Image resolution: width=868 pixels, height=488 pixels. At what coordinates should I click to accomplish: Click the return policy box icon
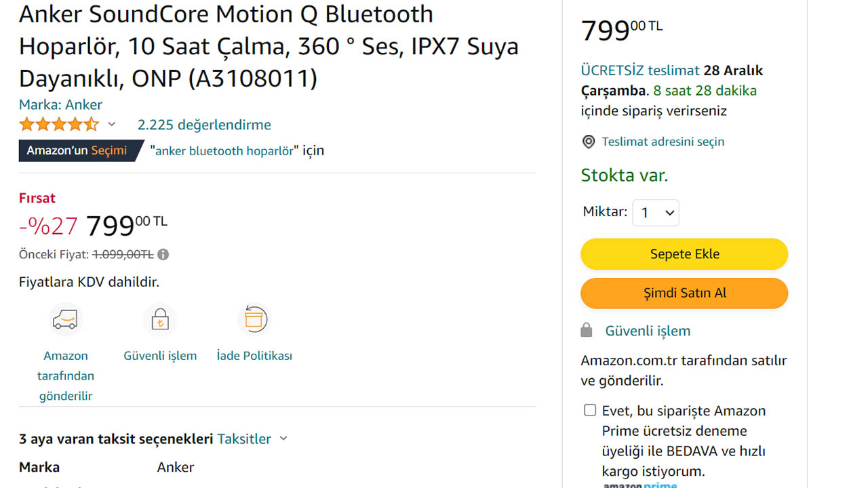click(254, 319)
